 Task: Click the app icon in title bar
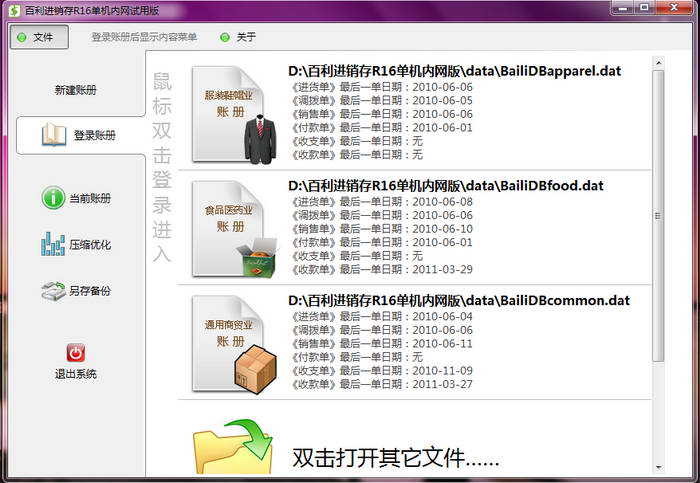[14, 10]
